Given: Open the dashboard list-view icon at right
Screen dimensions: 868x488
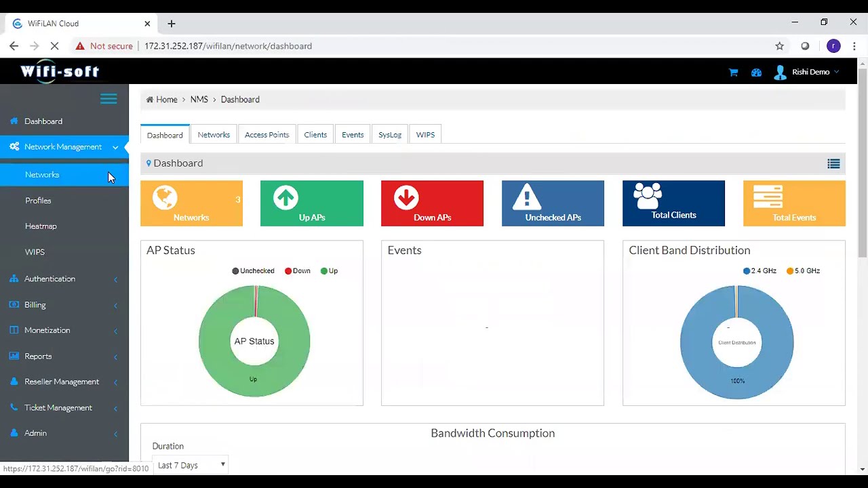Looking at the screenshot, I should point(833,164).
